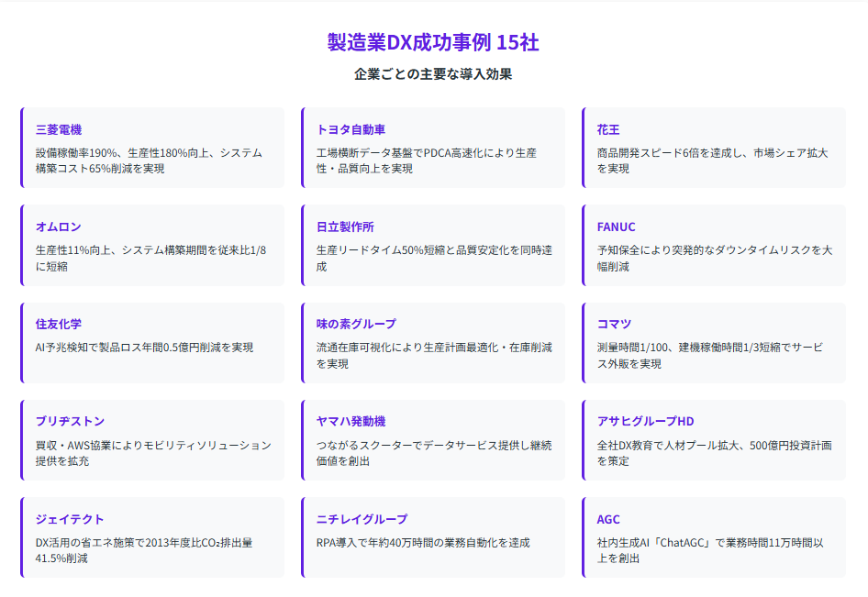The height and width of the screenshot is (597, 868).
Task: Click the AGC card heading
Action: pyautogui.click(x=608, y=518)
